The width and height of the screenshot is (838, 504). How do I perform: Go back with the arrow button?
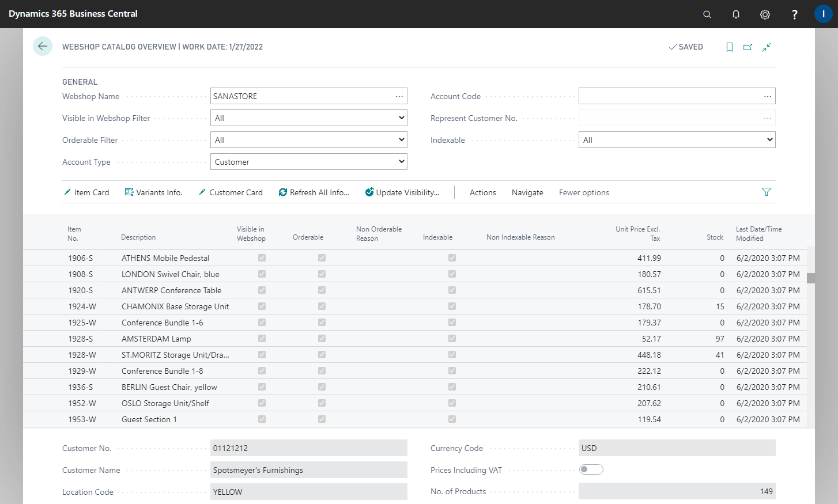[43, 46]
